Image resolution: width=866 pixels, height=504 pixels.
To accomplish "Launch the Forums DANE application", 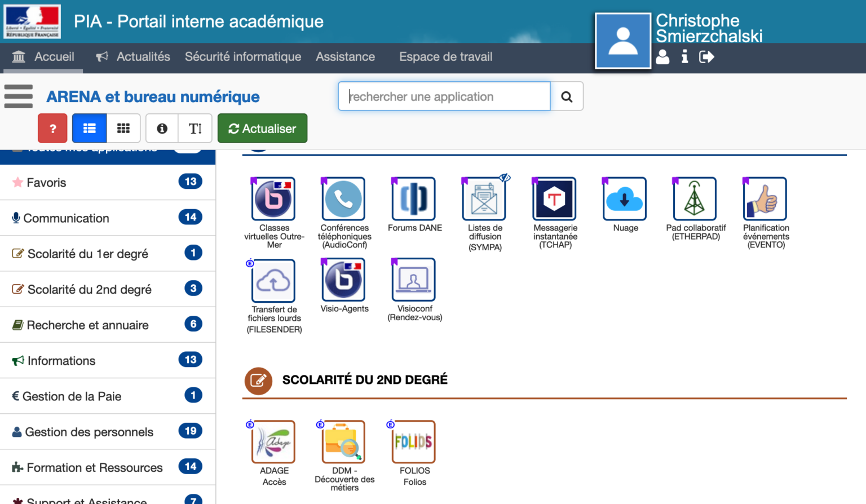I will pyautogui.click(x=414, y=199).
